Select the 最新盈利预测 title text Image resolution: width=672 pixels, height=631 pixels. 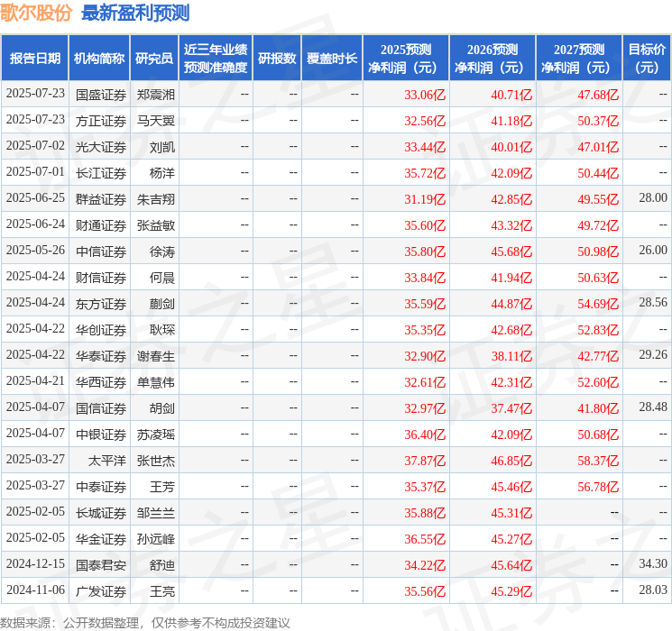(x=135, y=13)
